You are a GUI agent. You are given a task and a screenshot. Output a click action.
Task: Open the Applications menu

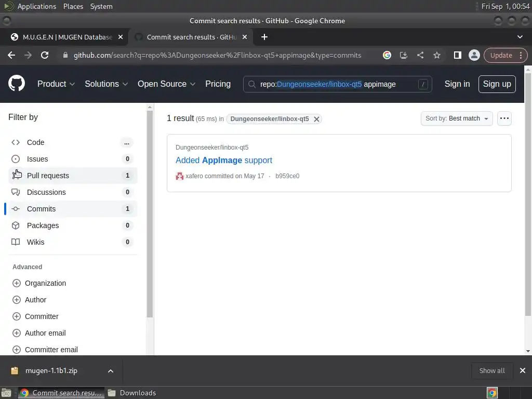point(37,6)
